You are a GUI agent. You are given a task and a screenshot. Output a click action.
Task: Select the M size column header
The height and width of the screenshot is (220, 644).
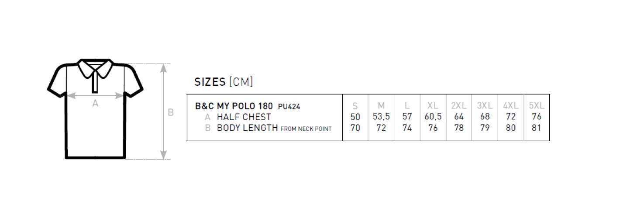tap(381, 106)
